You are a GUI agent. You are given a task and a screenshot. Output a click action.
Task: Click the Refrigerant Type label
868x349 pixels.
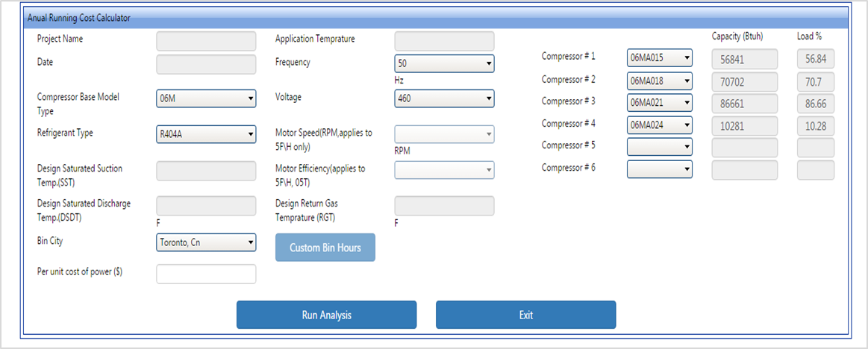pos(63,133)
